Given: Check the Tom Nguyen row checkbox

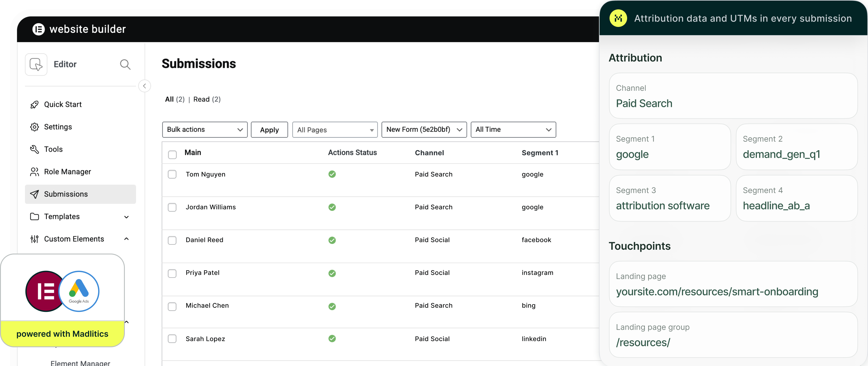Looking at the screenshot, I should tap(172, 175).
